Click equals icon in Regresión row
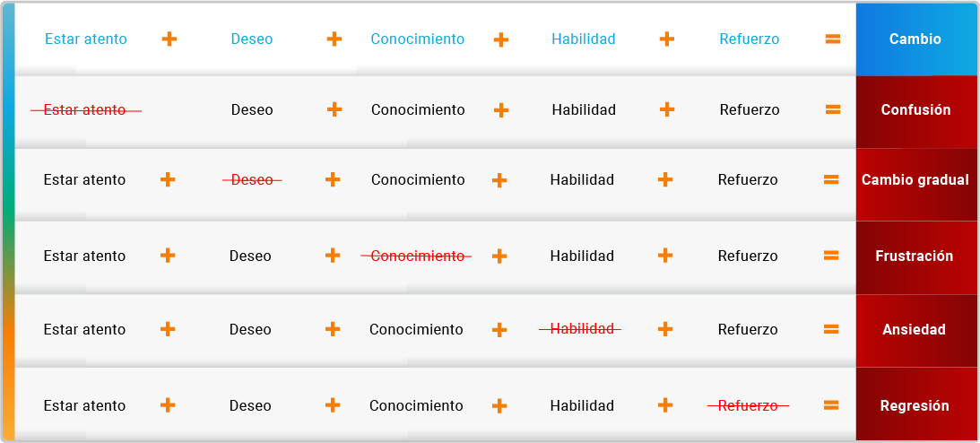The height and width of the screenshot is (443, 980). (830, 404)
